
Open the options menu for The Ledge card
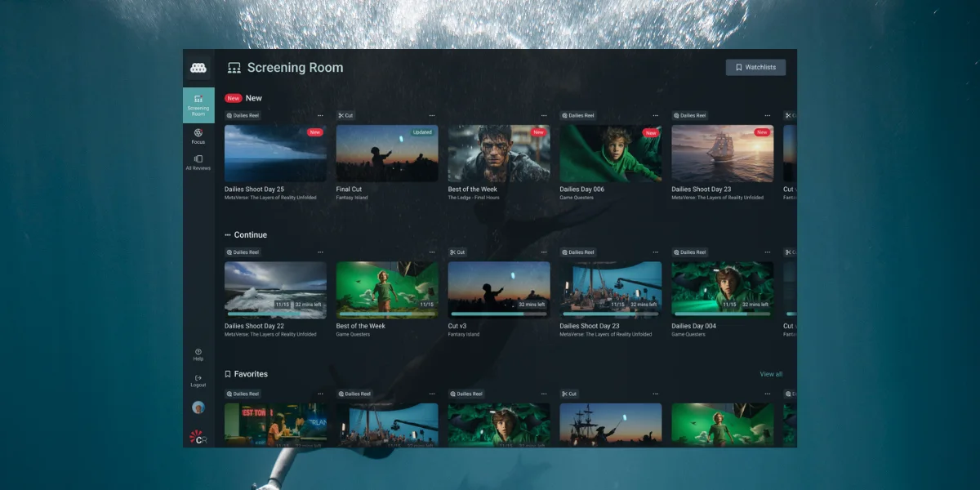pos(544,115)
